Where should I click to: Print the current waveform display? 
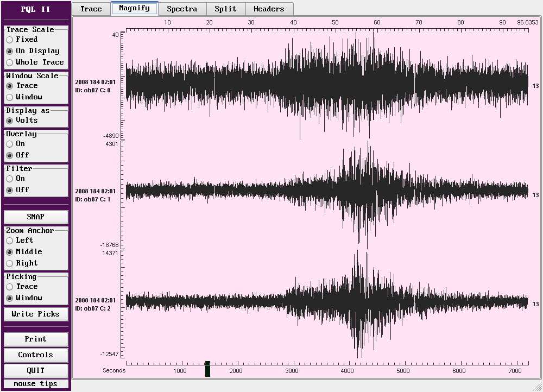pyautogui.click(x=36, y=339)
